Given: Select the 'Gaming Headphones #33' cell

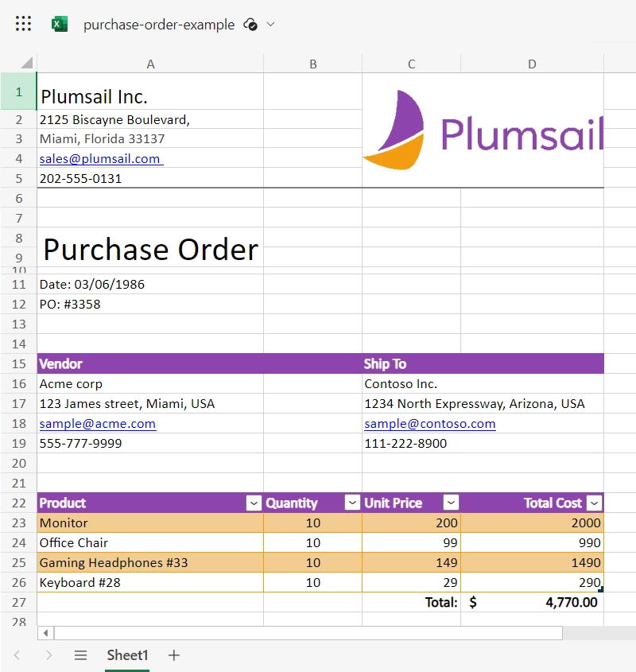Looking at the screenshot, I should tap(150, 562).
